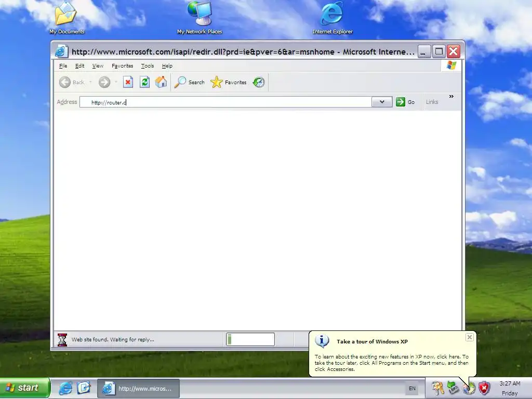Screen dimensions: 532x399
Task: Maximize the Internet Explorer window
Action: coord(438,51)
